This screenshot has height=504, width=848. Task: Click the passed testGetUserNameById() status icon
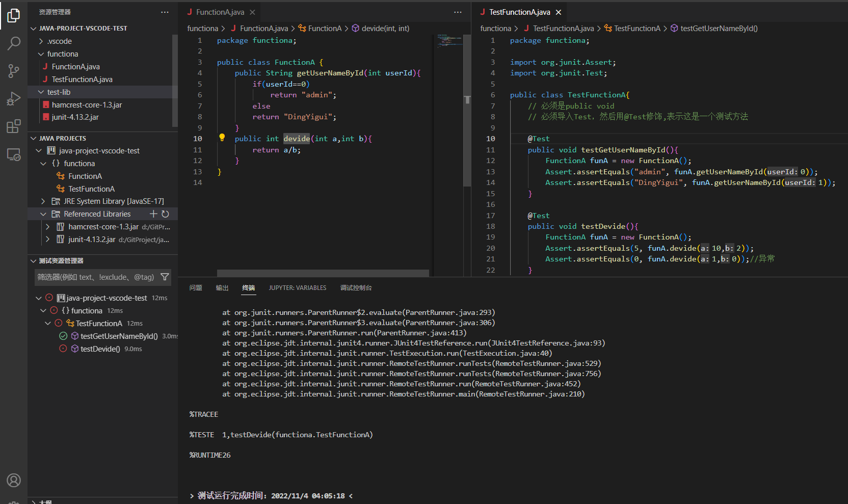[x=63, y=336]
